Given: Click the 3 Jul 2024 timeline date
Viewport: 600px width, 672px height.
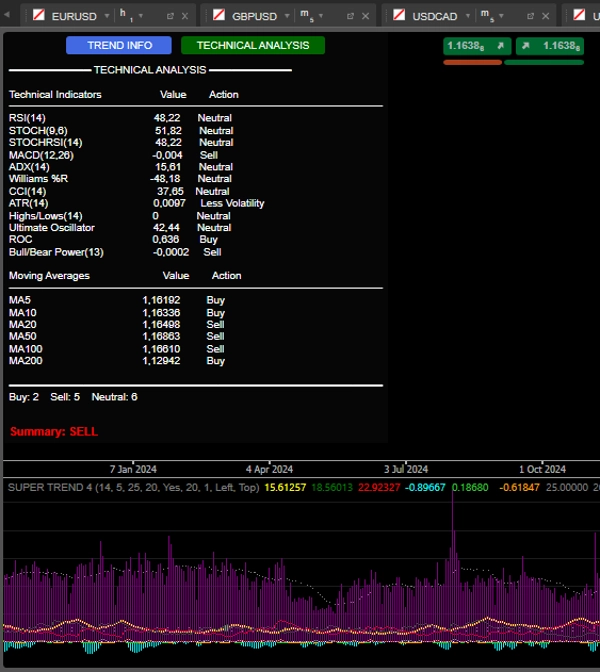Looking at the screenshot, I should pyautogui.click(x=406, y=469).
